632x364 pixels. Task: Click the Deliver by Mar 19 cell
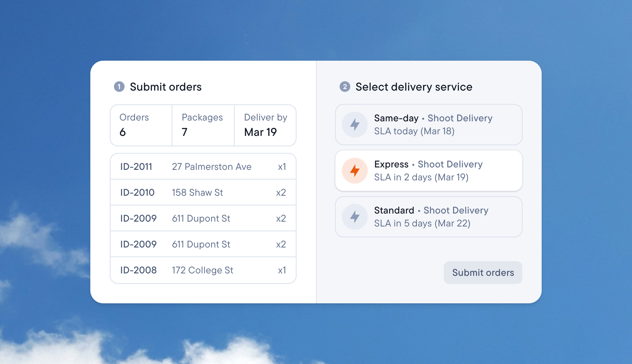(265, 125)
